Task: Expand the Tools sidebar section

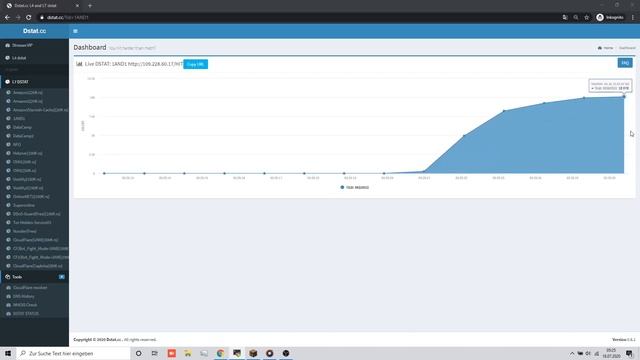Action: 34,277
